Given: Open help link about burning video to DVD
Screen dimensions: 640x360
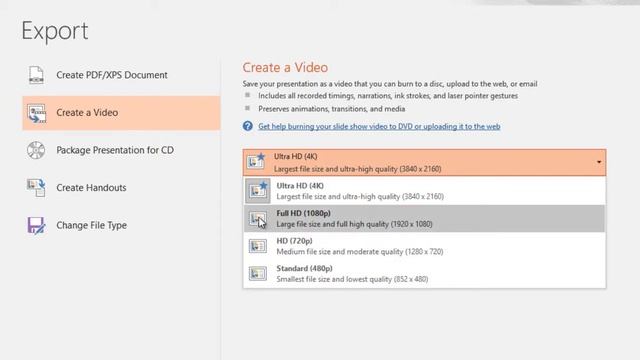Looking at the screenshot, I should tap(379, 127).
